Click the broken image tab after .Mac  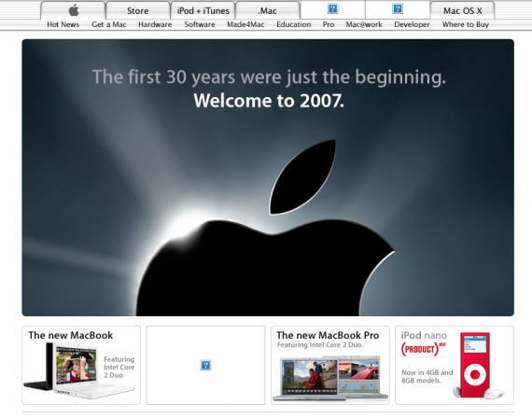(333, 9)
